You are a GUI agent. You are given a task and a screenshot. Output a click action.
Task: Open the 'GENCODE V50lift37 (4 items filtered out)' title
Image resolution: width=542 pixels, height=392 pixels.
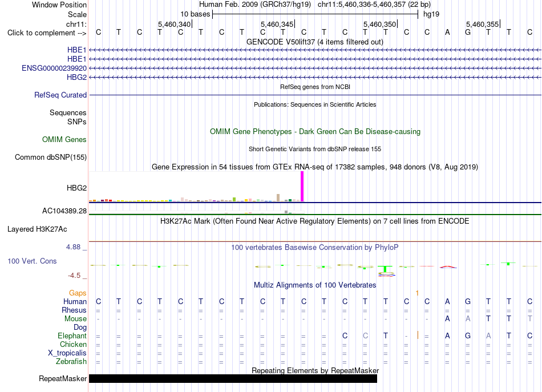coord(315,42)
